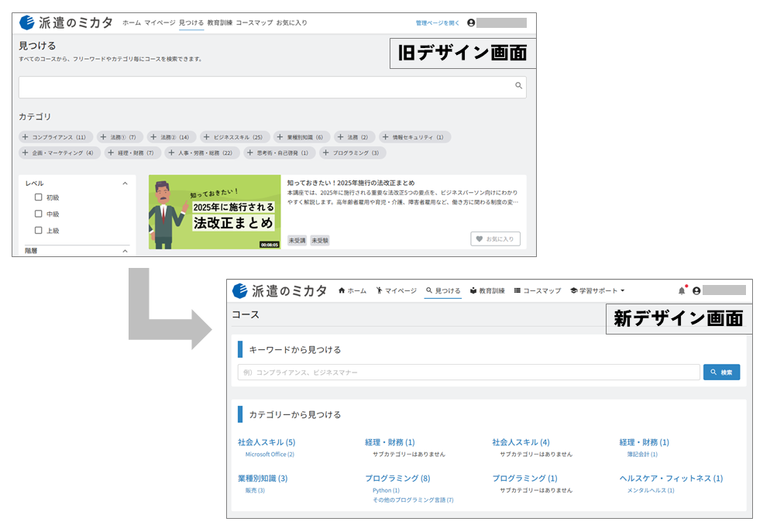Open the 社会人スキル (4) category link
The width and height of the screenshot is (770, 532).
coord(521,442)
